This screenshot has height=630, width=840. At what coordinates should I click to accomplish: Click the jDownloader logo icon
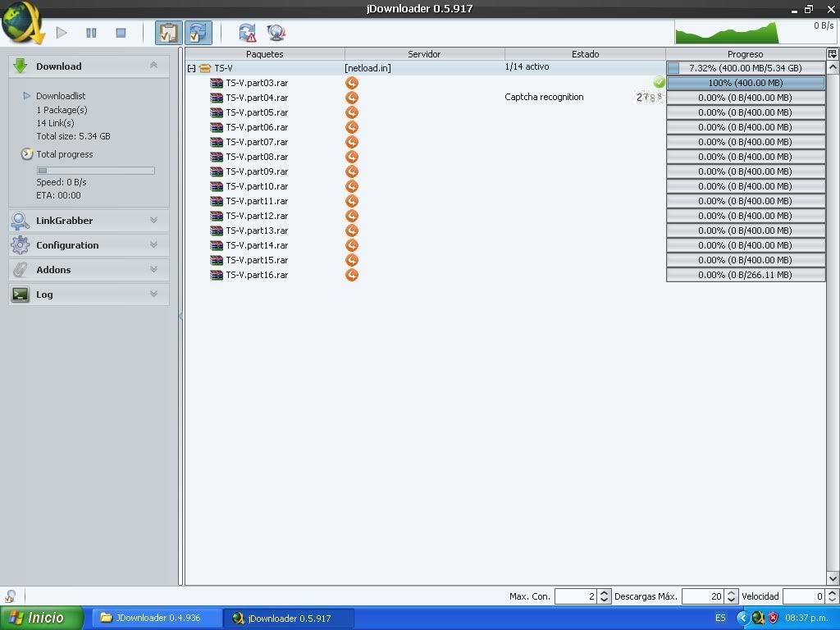pos(22,22)
